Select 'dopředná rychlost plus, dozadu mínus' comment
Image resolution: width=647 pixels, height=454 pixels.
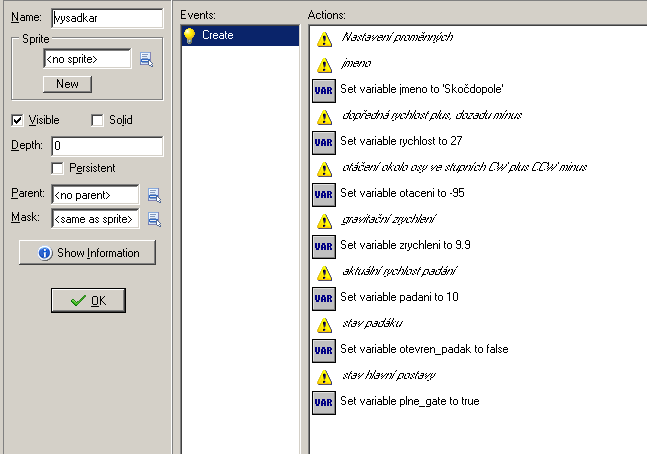[432, 115]
